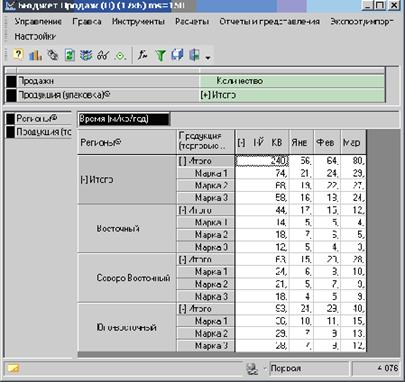
Task: Click the green document sheet toolbar icon
Action: pos(70,55)
